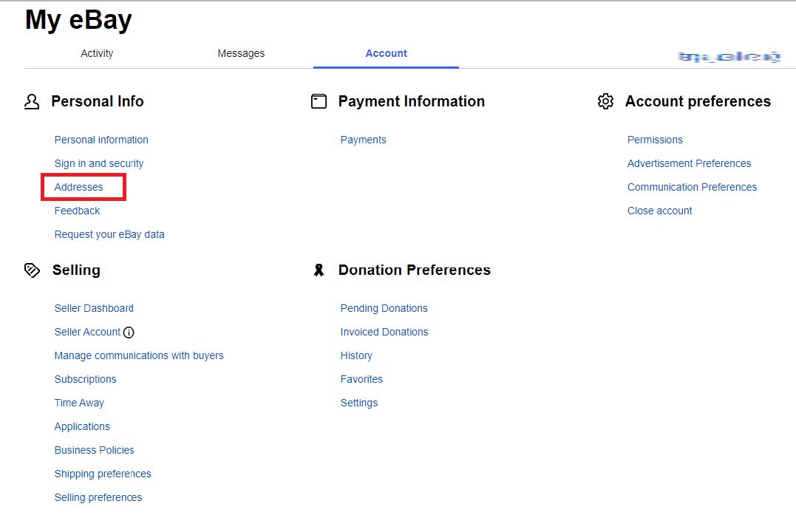The image size is (796, 532).
Task: Open the Messages tab
Action: coord(241,53)
